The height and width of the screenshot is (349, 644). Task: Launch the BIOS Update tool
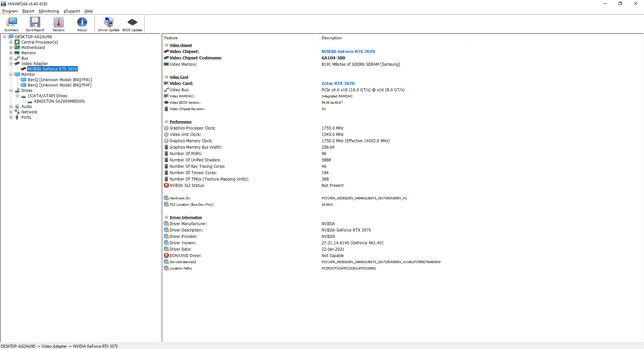pos(132,24)
